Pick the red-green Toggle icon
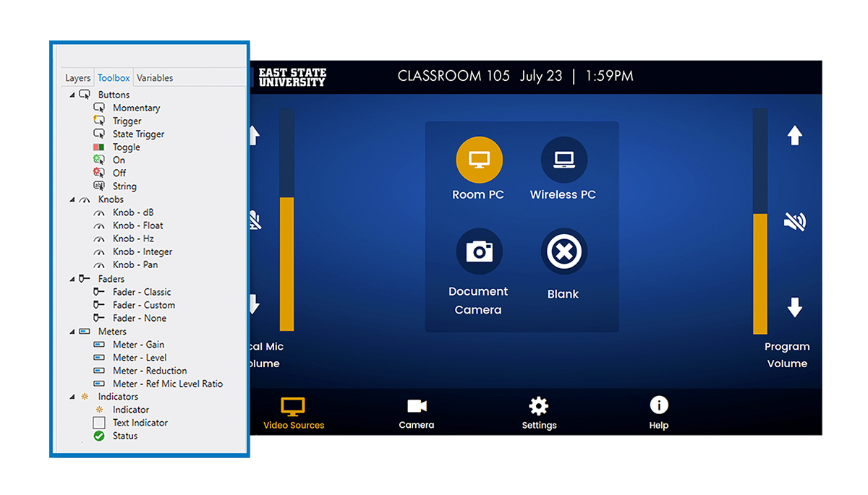868x495 pixels. 99,147
